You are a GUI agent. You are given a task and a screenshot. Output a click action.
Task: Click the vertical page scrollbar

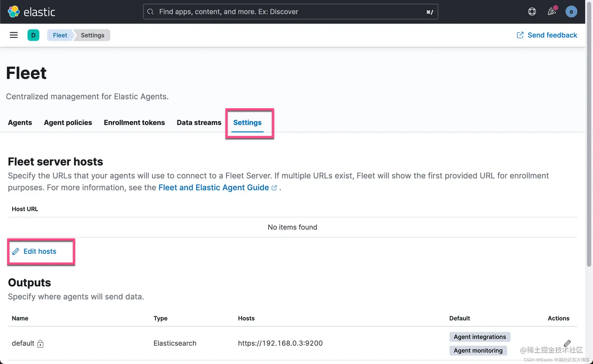click(589, 157)
